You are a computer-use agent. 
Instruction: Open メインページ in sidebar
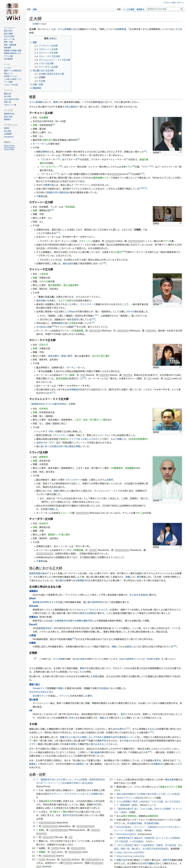(x=9, y=28)
